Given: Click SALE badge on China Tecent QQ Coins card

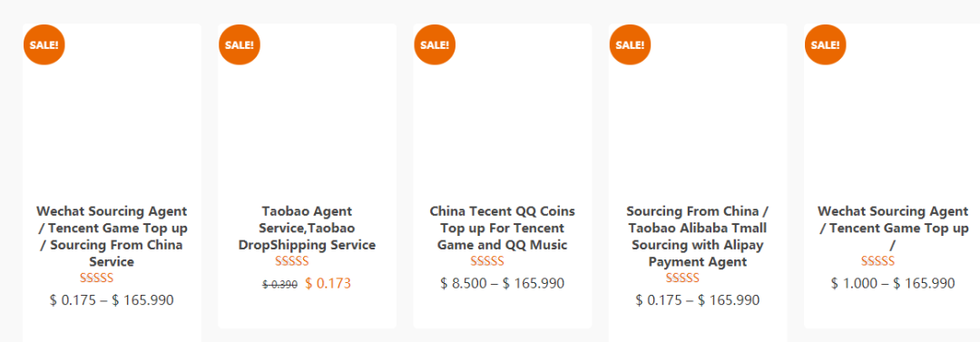Looking at the screenshot, I should (x=435, y=44).
